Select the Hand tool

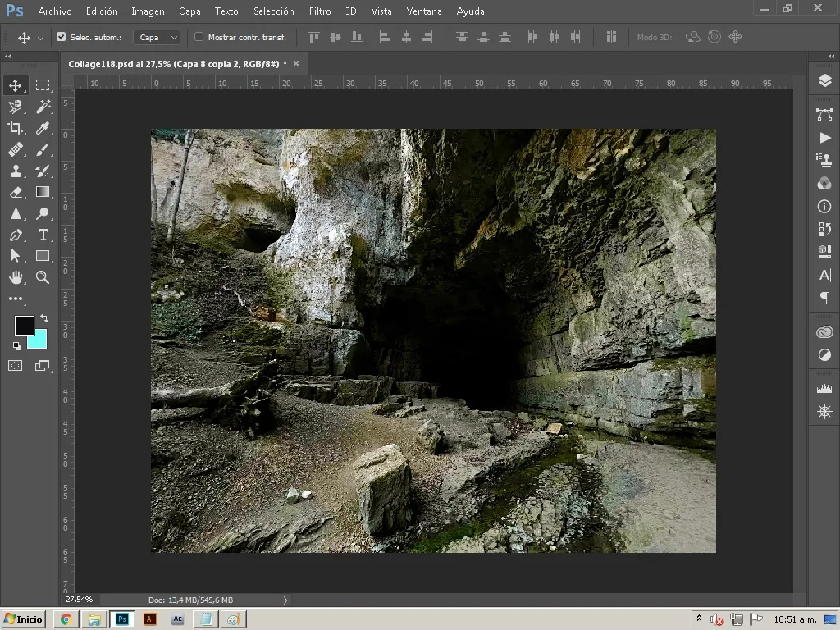pyautogui.click(x=15, y=277)
